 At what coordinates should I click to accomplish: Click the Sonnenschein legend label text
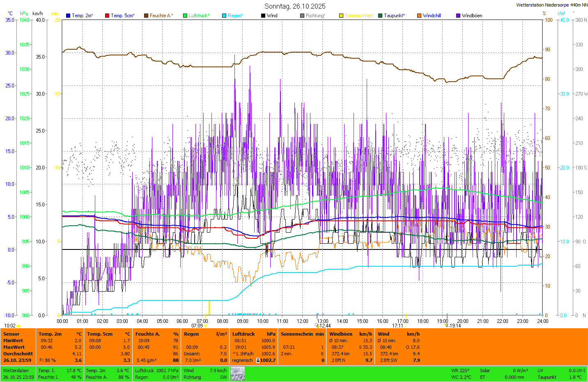[359, 16]
